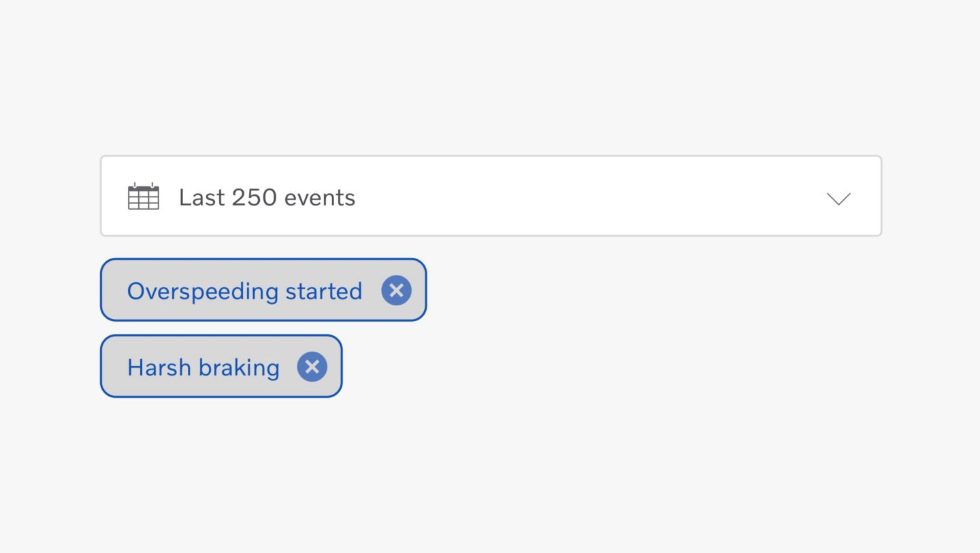Clear the Overspeeding started event filter
This screenshot has height=553, width=980.
pos(396,290)
